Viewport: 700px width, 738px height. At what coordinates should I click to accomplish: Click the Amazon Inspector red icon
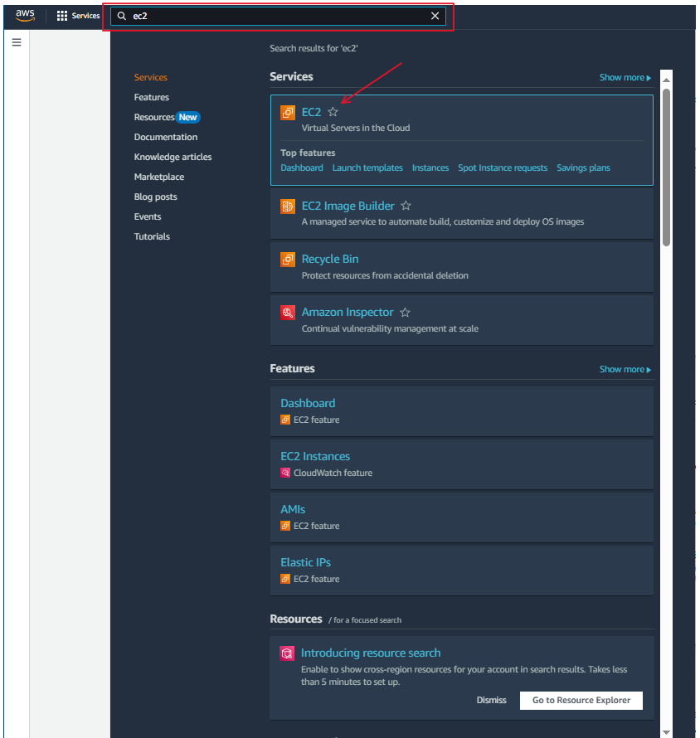288,313
